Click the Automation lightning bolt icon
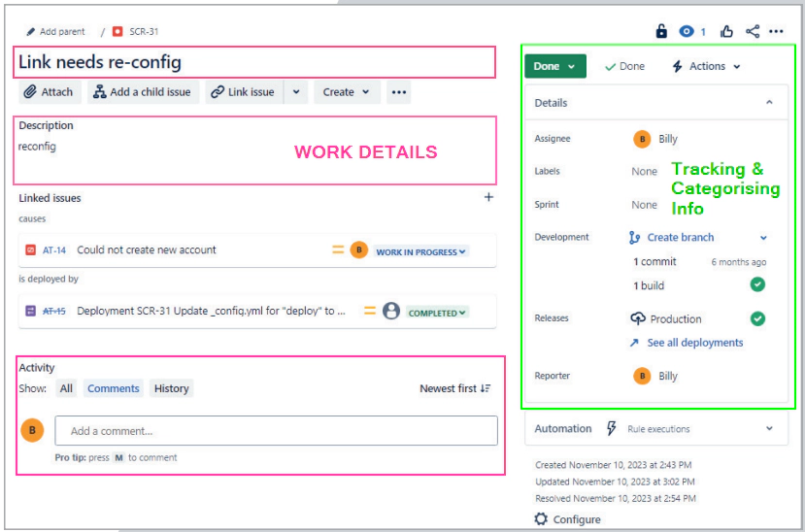Screen dimensions: 805x532 611,428
